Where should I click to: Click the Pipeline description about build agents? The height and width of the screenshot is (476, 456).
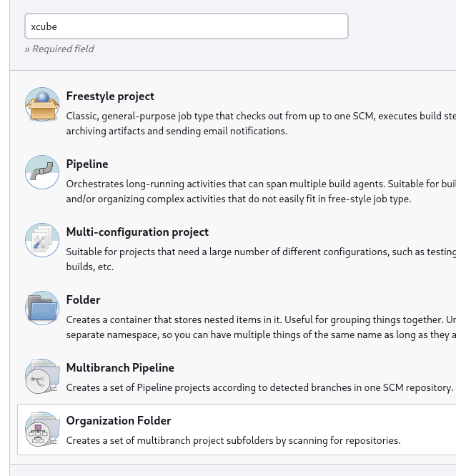[x=261, y=192]
